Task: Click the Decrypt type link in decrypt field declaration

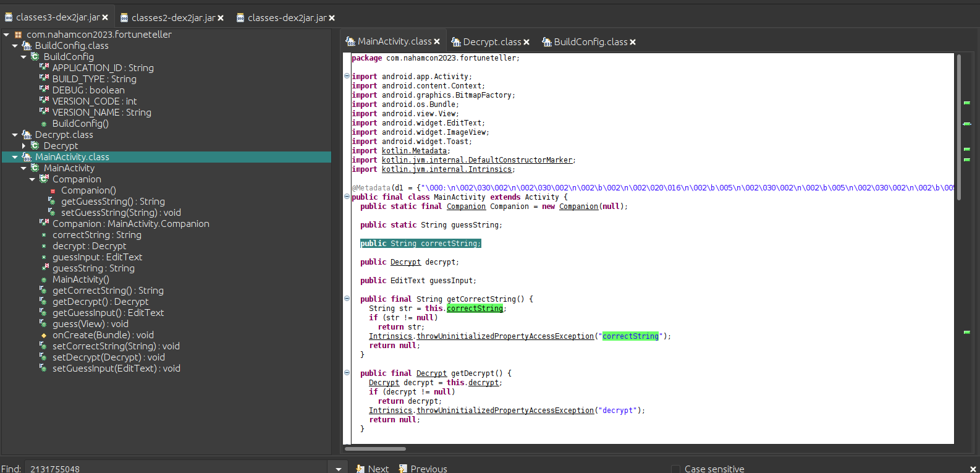Action: [405, 262]
